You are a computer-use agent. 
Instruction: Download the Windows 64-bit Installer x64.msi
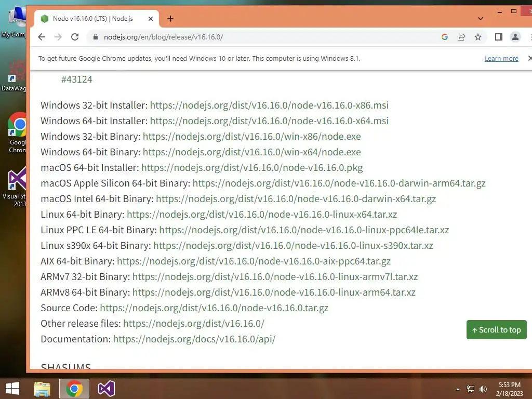coord(269,121)
